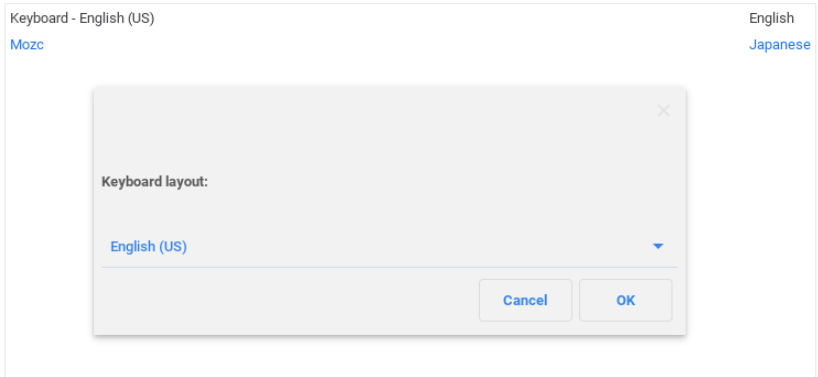Dismiss the dialog using Cancel
Image resolution: width=818 pixels, height=377 pixels.
[525, 300]
